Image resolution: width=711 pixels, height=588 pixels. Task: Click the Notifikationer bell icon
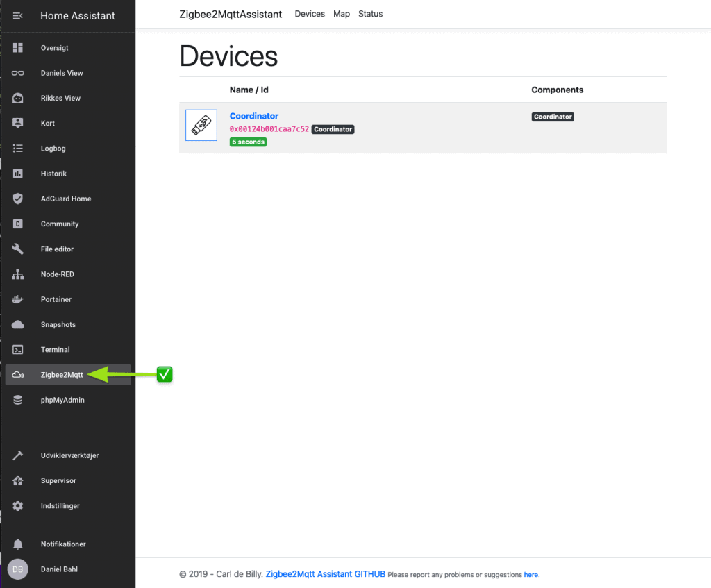tap(17, 544)
